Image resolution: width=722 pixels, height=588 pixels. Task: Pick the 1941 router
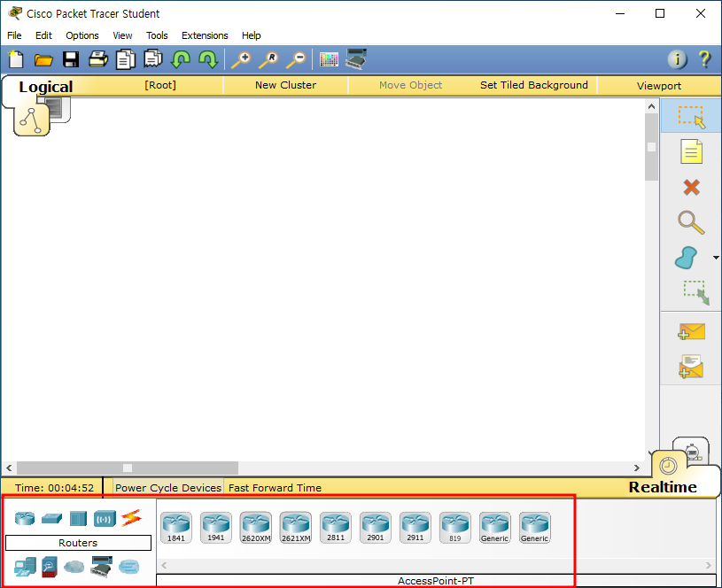coord(216,528)
